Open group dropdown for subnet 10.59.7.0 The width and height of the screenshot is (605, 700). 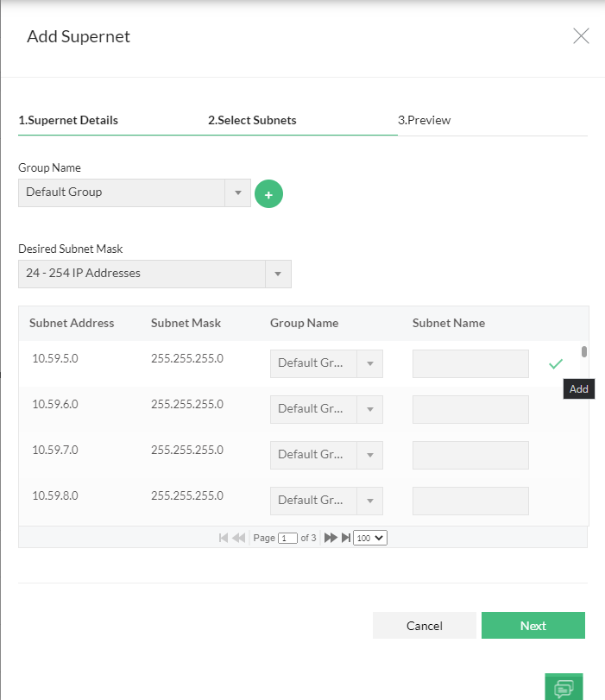[x=369, y=455]
